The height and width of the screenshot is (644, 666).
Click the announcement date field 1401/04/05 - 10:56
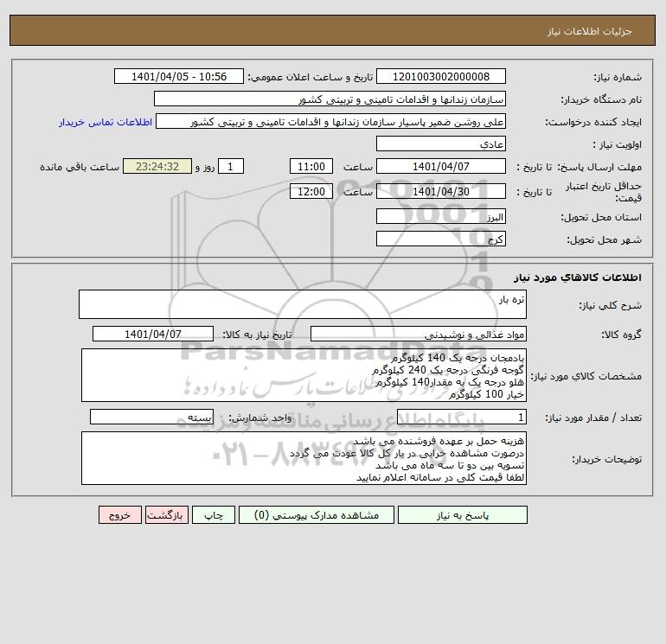179,76
